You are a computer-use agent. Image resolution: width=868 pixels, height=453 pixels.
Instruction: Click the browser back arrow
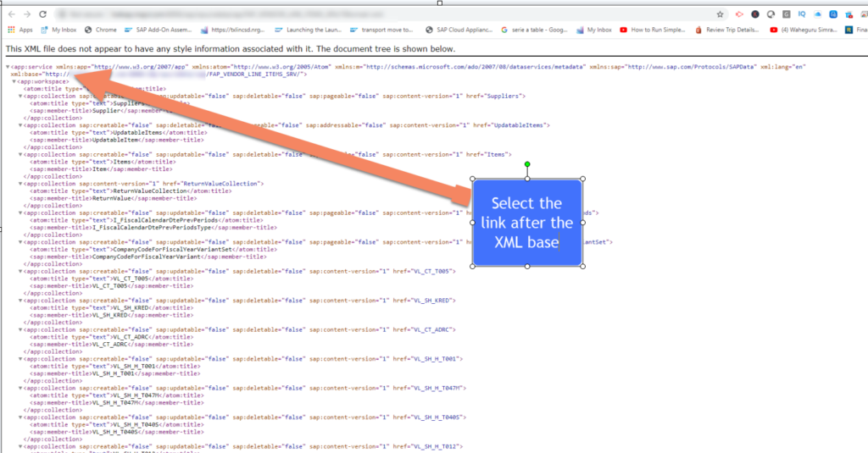pos(8,14)
